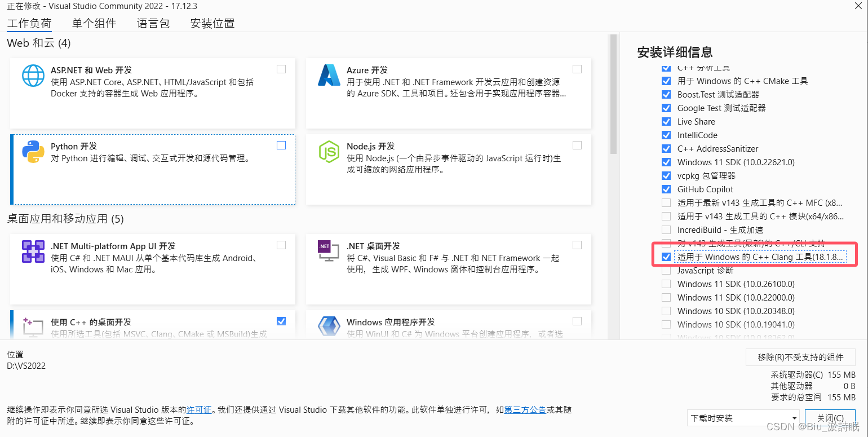
Task: Check the JavaScript diagnostics component
Action: pos(666,271)
